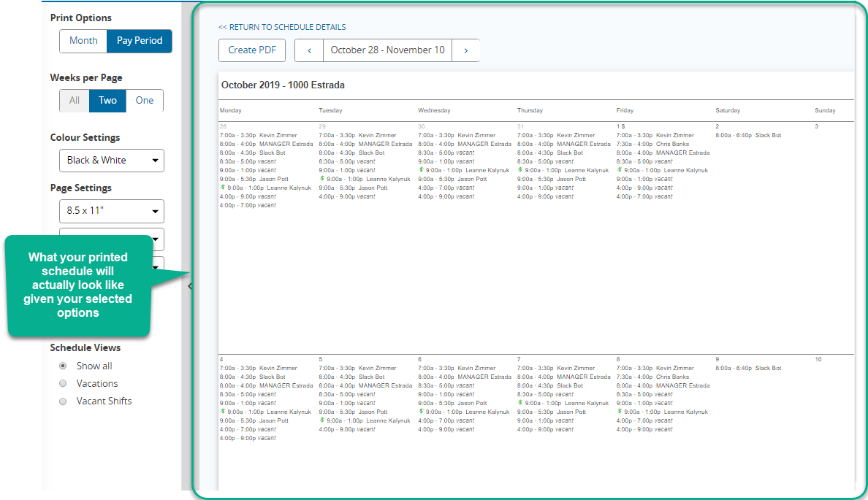Click the Tuesday column header
868x500 pixels.
pyautogui.click(x=330, y=111)
